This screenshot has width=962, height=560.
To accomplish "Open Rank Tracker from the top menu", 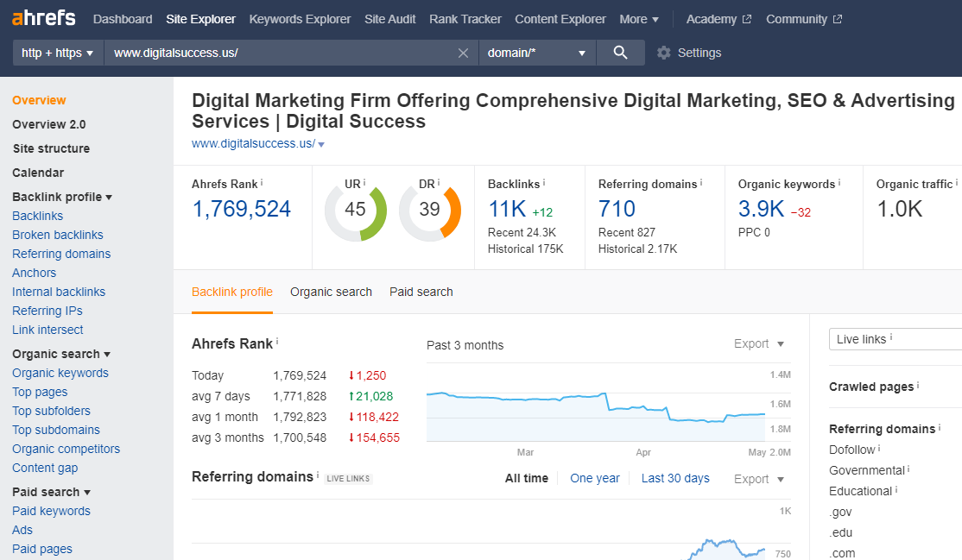I will point(465,19).
